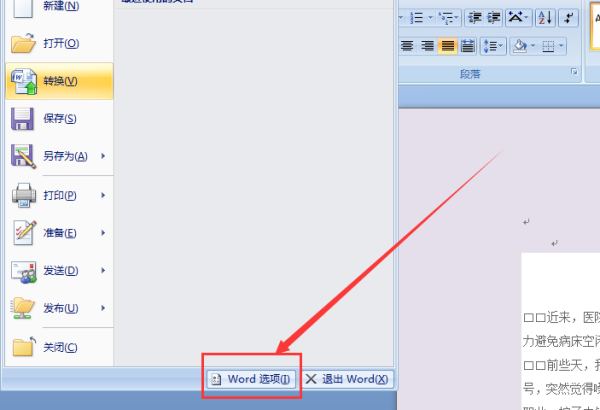The image size is (600, 410).
Task: Select the 转换(V) convert menu item
Action: point(59,81)
